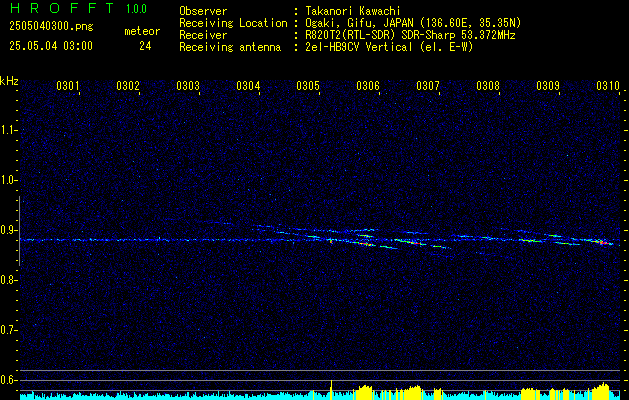
Task: Click the 0.7 kHz axis label
Action: 9,330
